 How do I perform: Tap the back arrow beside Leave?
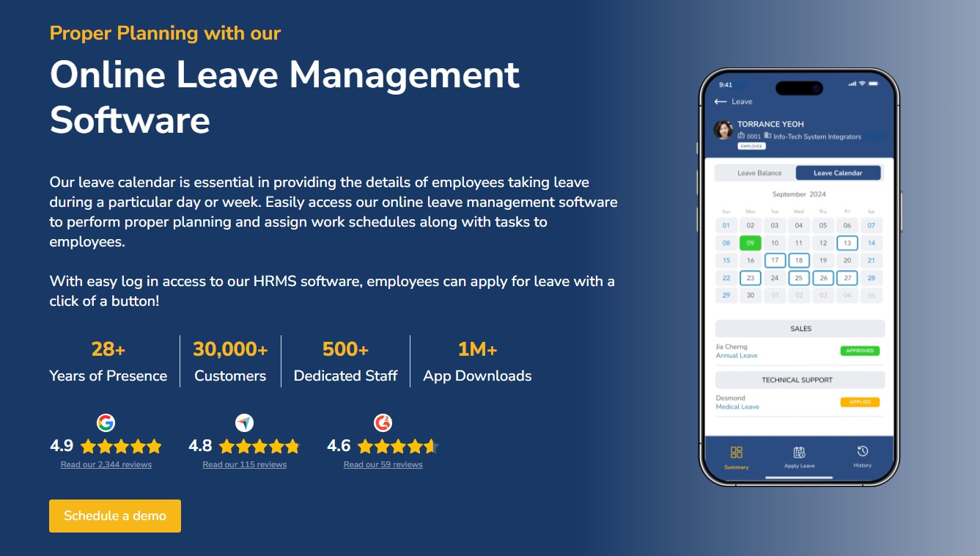point(720,101)
